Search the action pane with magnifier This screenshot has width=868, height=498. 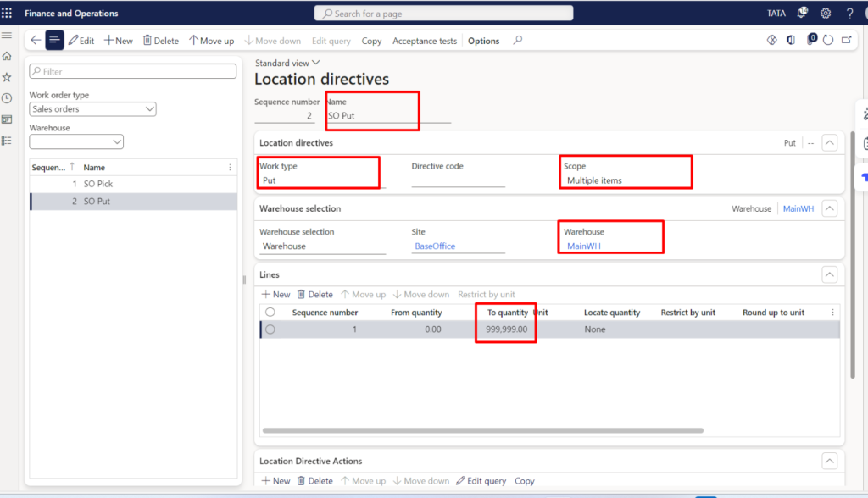click(x=518, y=41)
